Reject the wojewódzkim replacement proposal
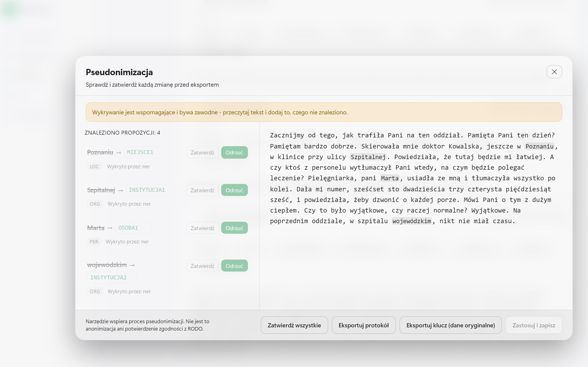 (234, 266)
